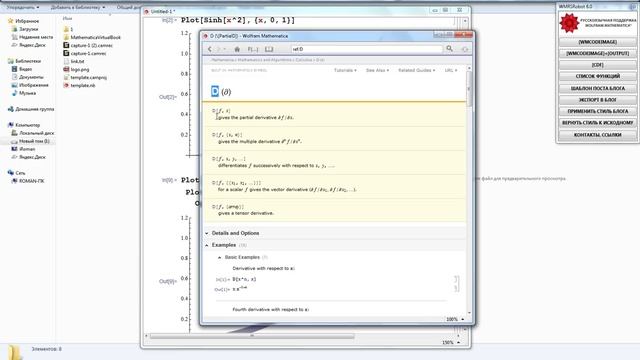Click the [CDF] button in WMRSRobot

tap(597, 65)
